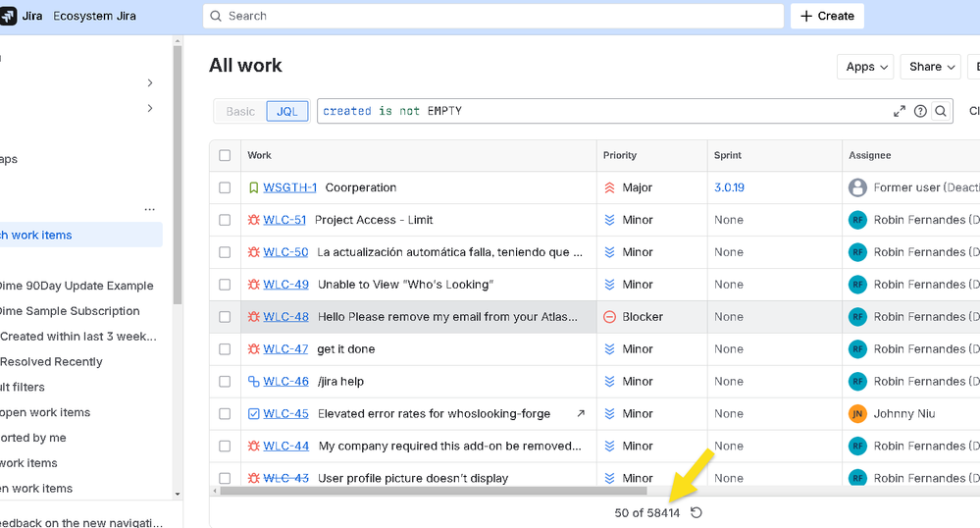This screenshot has width=980, height=528.
Task: Open the 90Day Update Example filter
Action: pos(77,286)
